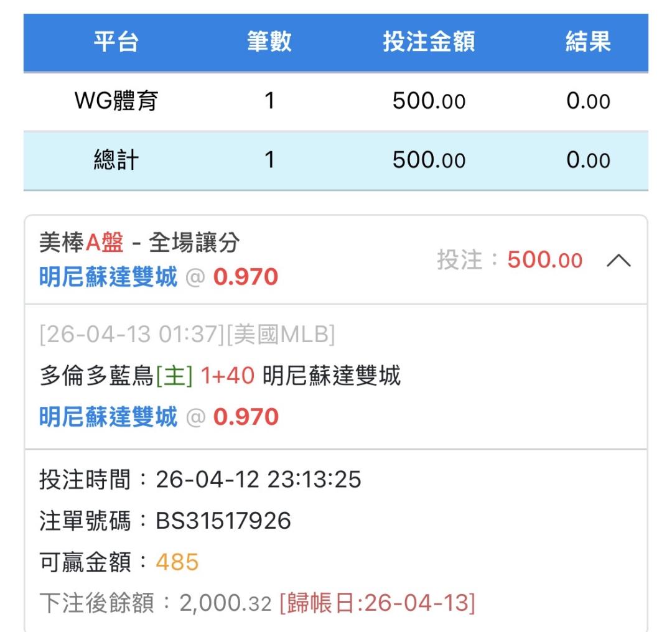Select the 多倫多藍鳥[主] home team text

pyautogui.click(x=116, y=376)
